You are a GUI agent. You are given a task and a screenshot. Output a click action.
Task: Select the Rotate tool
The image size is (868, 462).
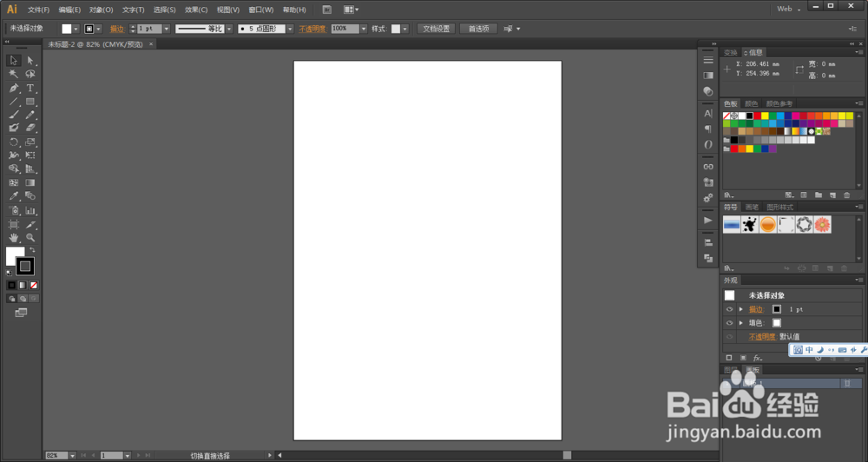[14, 142]
